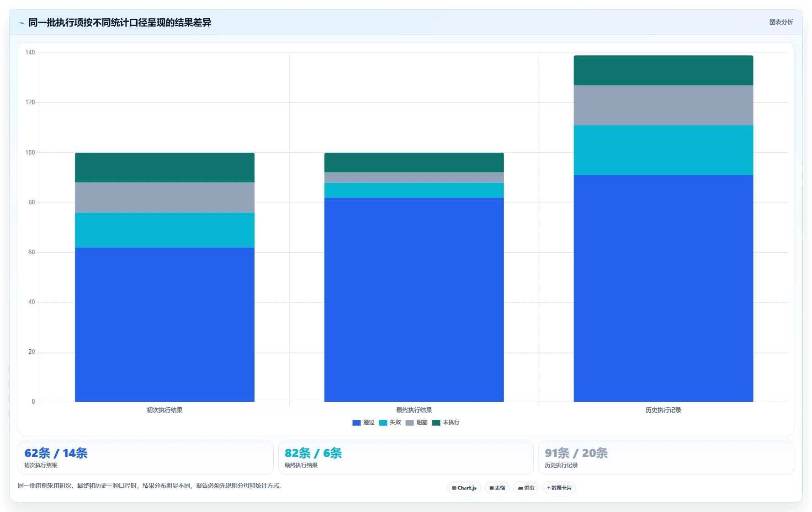Image resolution: width=812 pixels, height=512 pixels.
Task: Open the 82条 / 6条 stat card
Action: 406,458
